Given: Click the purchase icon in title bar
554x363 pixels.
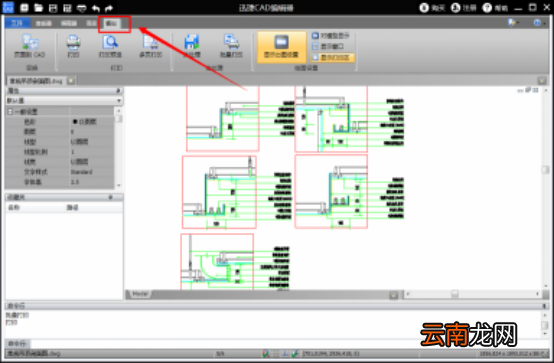Looking at the screenshot, I should click(x=424, y=8).
